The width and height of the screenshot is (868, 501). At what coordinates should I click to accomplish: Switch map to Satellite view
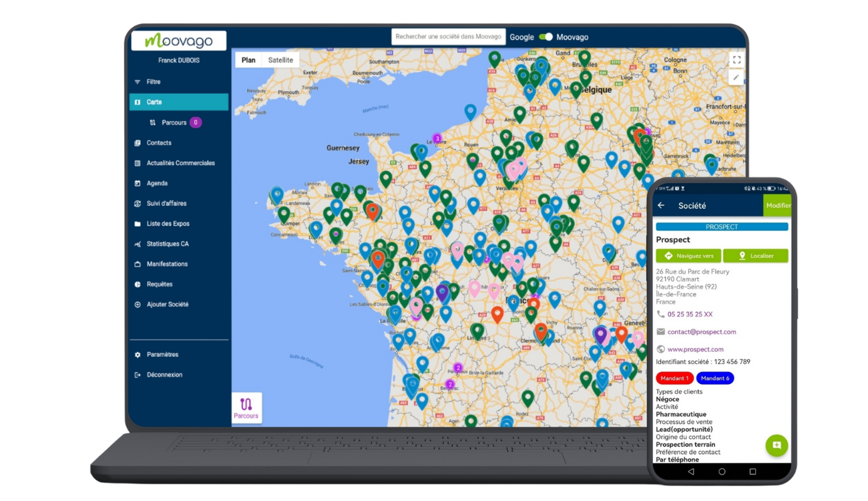(x=280, y=60)
